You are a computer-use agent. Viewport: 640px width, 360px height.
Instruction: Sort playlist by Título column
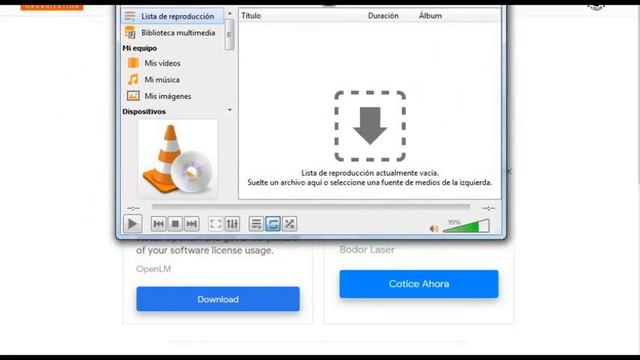[x=251, y=16]
